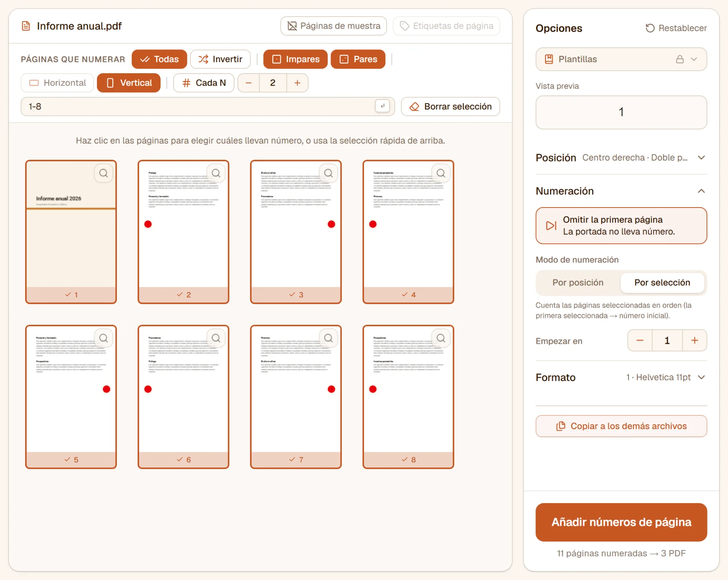This screenshot has height=580, width=728.
Task: Deselect the page 1 cover thumbnail
Action: click(x=71, y=232)
